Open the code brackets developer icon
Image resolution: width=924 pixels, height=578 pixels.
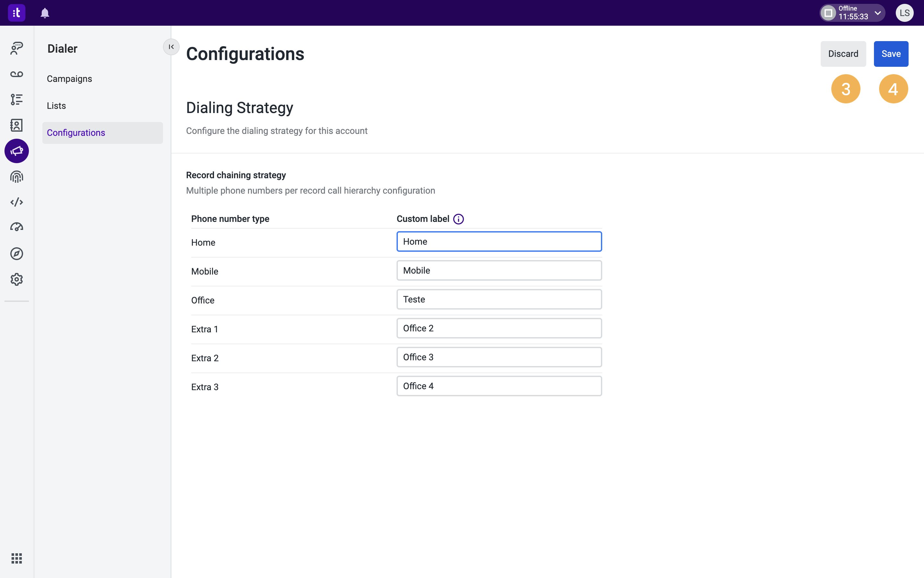coord(16,202)
